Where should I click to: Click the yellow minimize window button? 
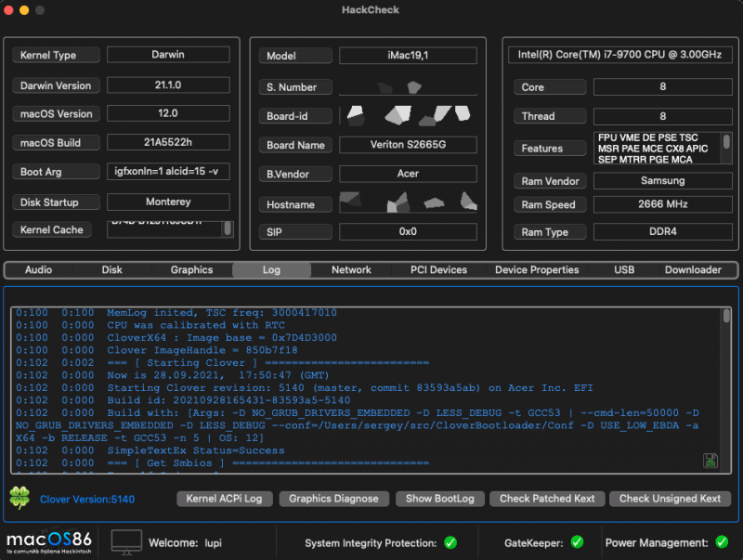[24, 9]
